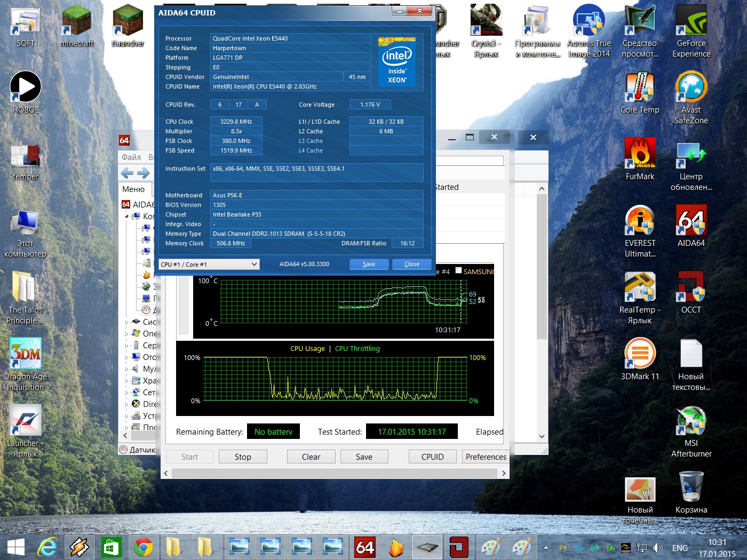Switch to the OCCT taskbar button
Viewport: 747px width, 560px height.
click(x=459, y=547)
